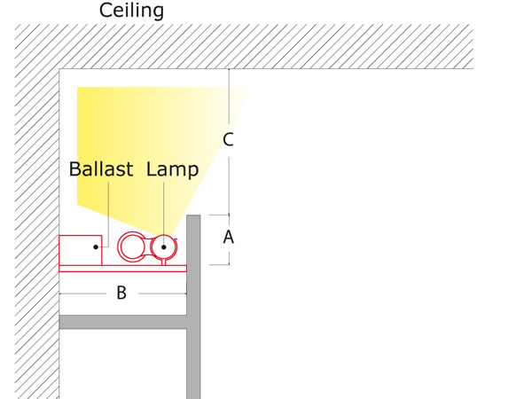Select the Ballast label
The image size is (532, 399).
101,168
